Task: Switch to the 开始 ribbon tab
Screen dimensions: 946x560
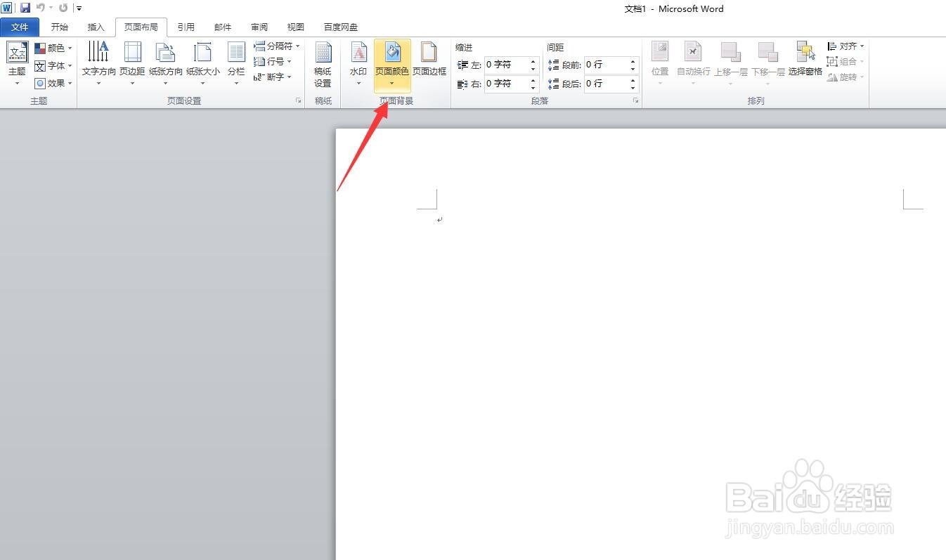Action: click(x=60, y=27)
